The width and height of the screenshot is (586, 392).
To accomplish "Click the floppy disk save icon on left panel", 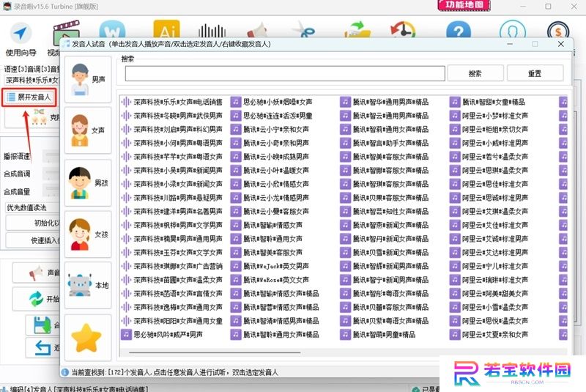I will click(42, 325).
